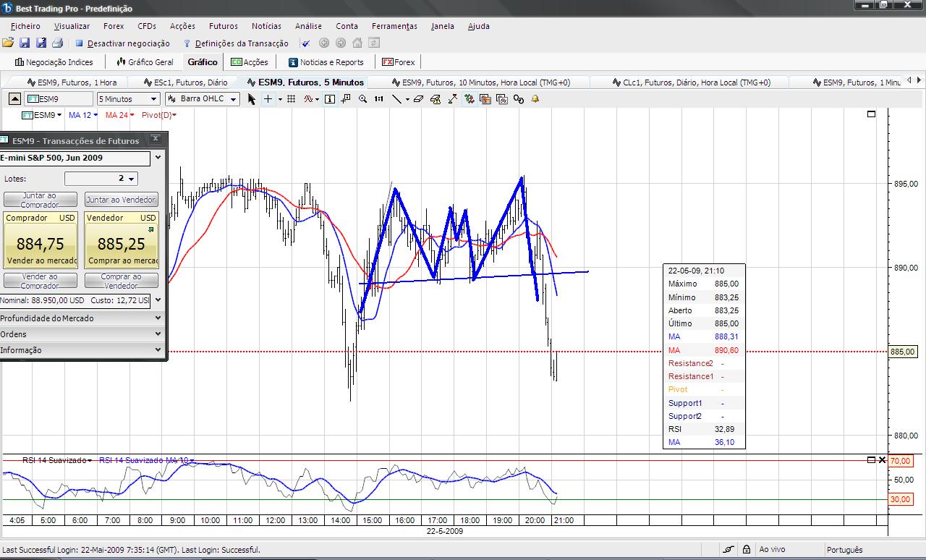Open file with the folder icon
Screen dimensions: 926x560
[8, 43]
